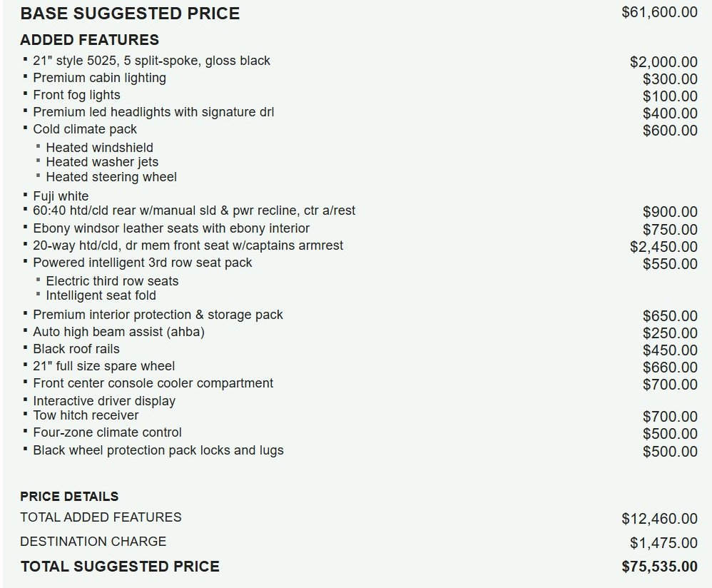Click the $75,535.00 total suggested price

(659, 566)
